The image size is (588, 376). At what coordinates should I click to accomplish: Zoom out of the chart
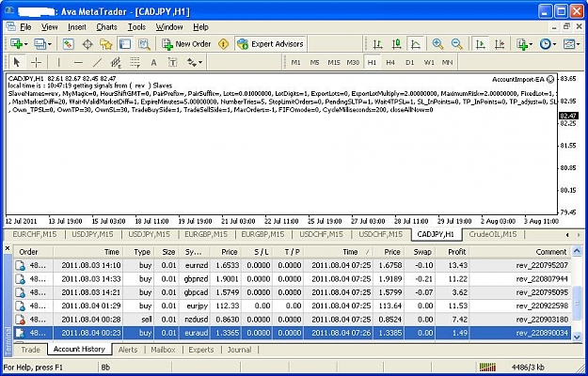point(456,44)
